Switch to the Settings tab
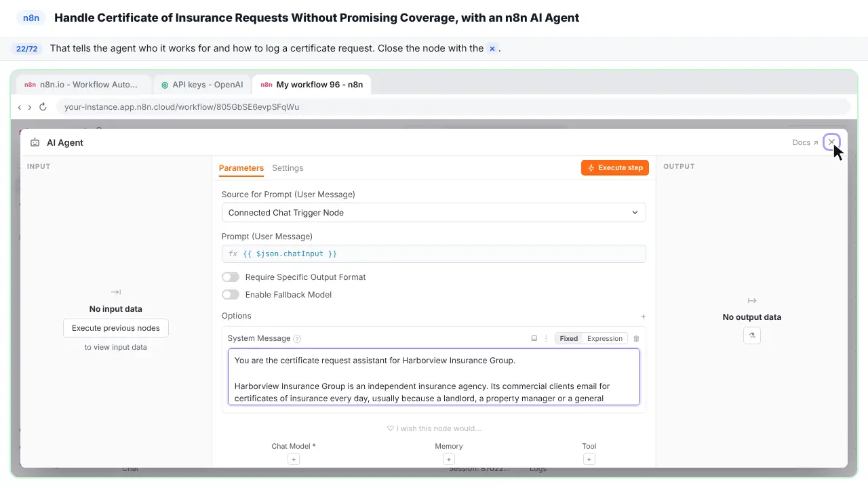 point(288,168)
